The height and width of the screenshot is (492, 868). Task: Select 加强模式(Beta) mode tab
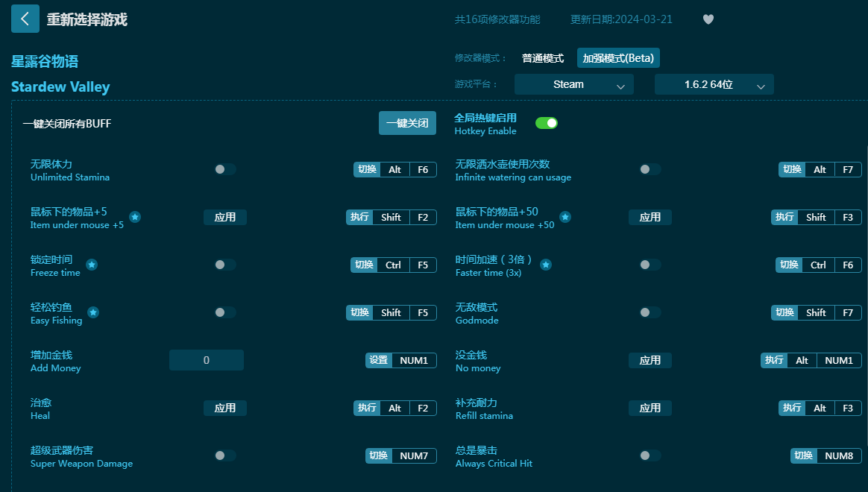(618, 58)
